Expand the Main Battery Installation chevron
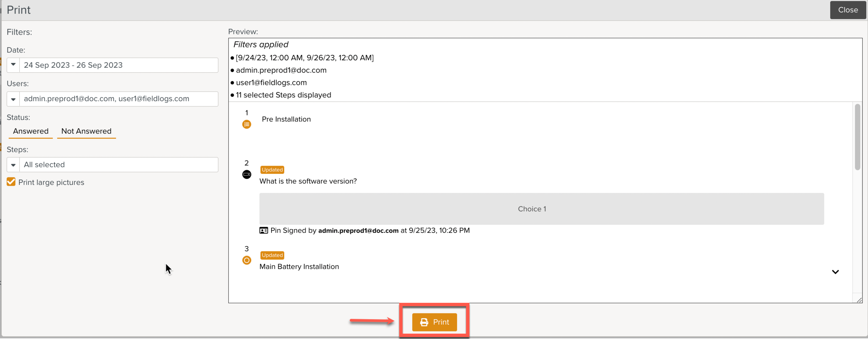 835,272
